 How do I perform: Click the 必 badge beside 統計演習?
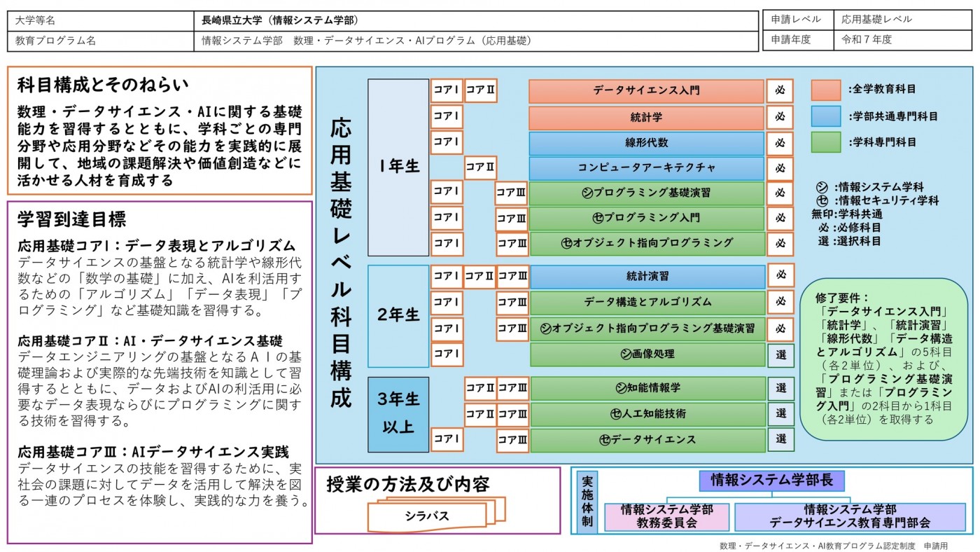(780, 276)
